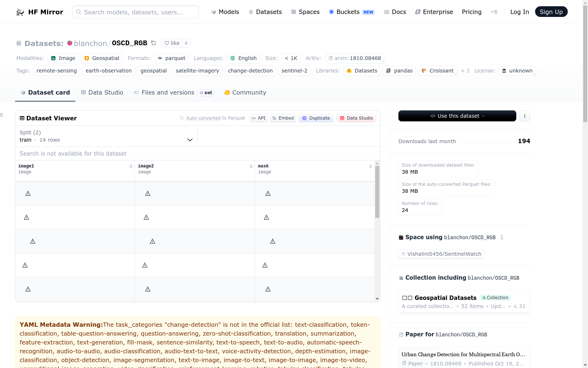This screenshot has height=368, width=588.
Task: Open Docs in the top navigation
Action: (x=395, y=12)
